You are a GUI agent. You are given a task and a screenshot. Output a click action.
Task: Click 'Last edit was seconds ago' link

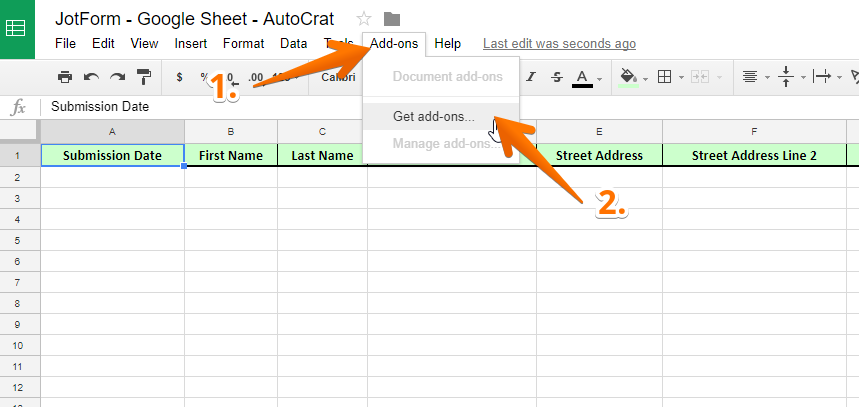559,43
